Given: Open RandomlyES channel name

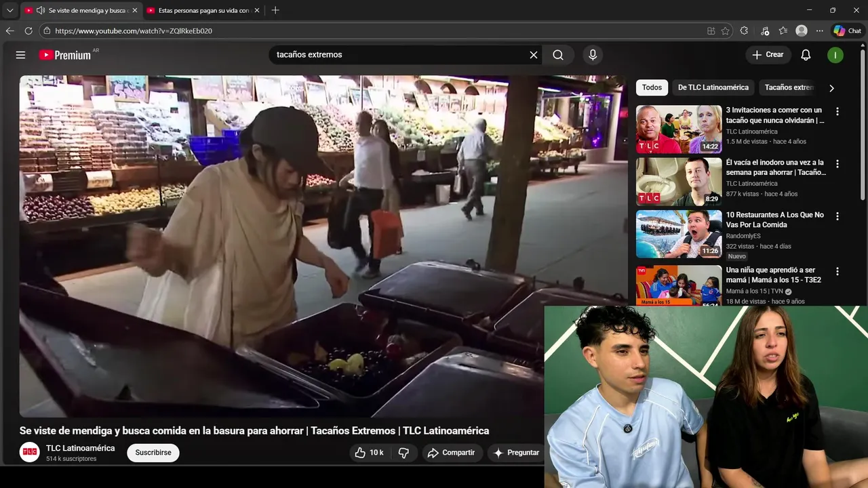Looking at the screenshot, I should point(743,236).
